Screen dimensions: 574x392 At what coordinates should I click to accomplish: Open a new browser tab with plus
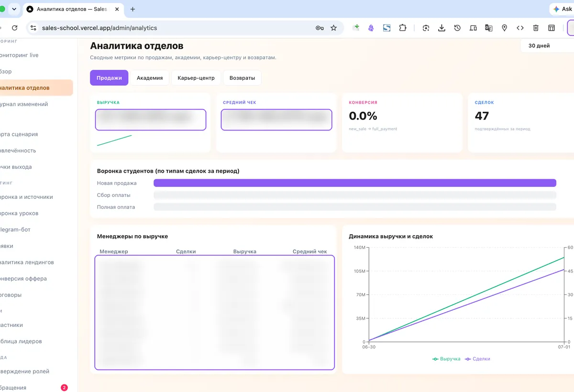132,9
